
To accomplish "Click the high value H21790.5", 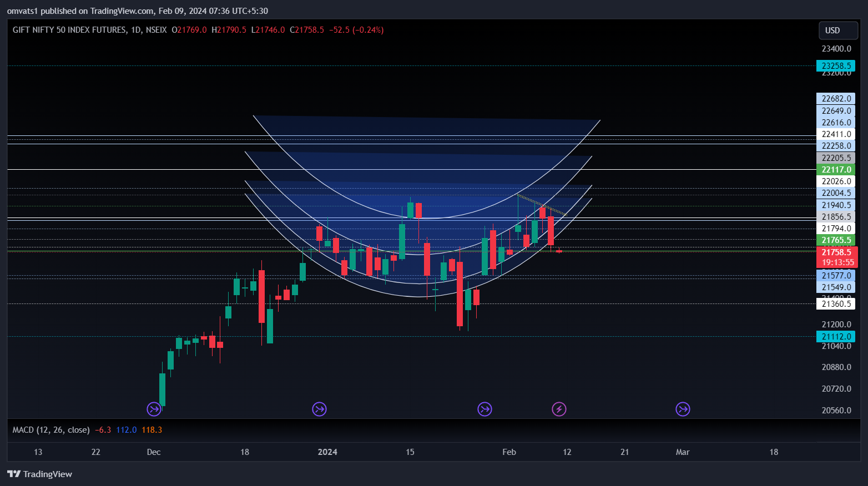I will pos(229,30).
